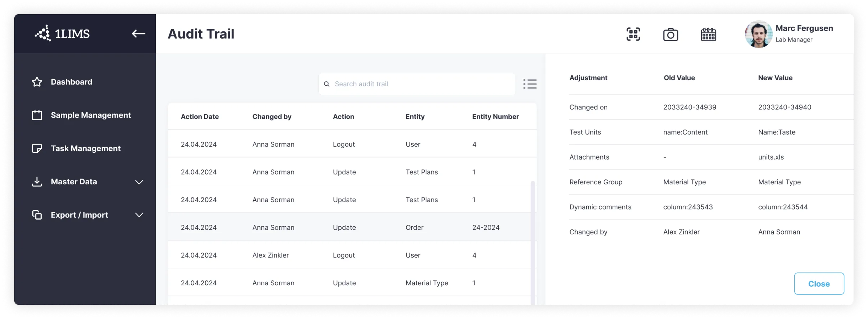Click new value column:243544
This screenshot has height=319, width=868.
pyautogui.click(x=783, y=207)
